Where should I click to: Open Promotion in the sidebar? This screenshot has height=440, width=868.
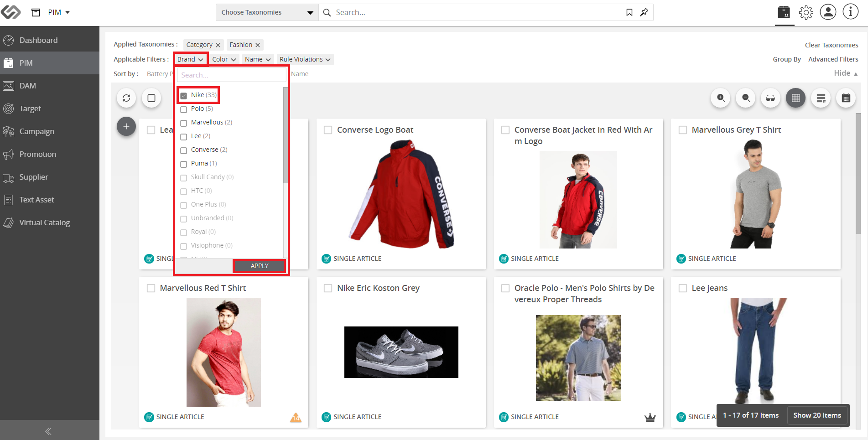tap(50, 154)
